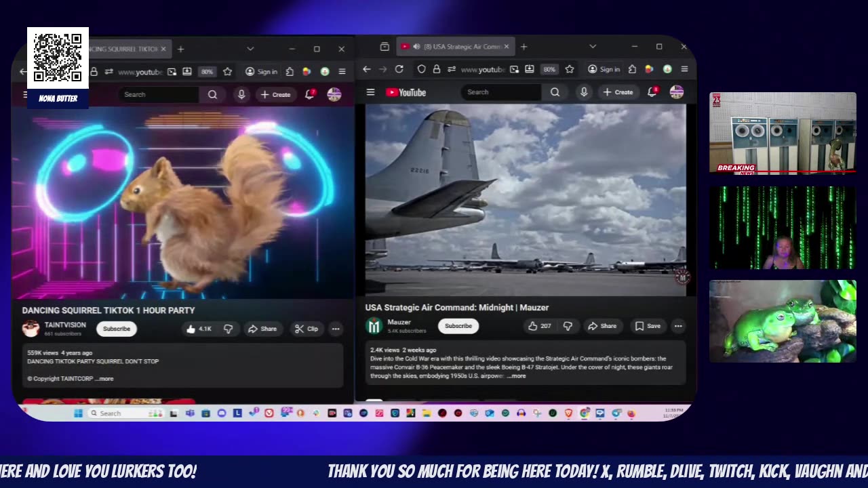The height and width of the screenshot is (488, 868).
Task: Click the bomber aircraft video player
Action: pyautogui.click(x=526, y=200)
